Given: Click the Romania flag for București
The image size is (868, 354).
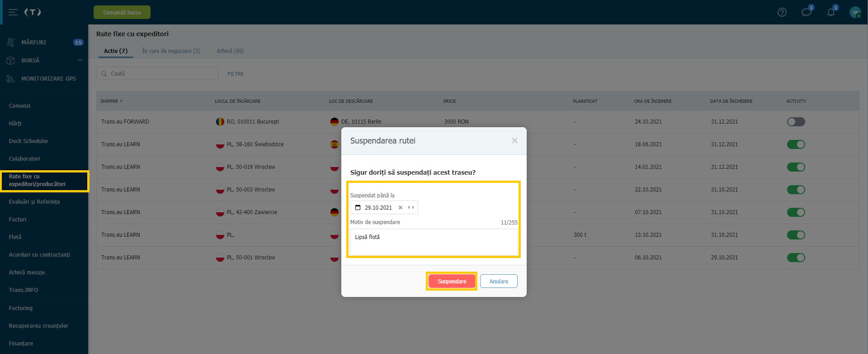Looking at the screenshot, I should 220,121.
